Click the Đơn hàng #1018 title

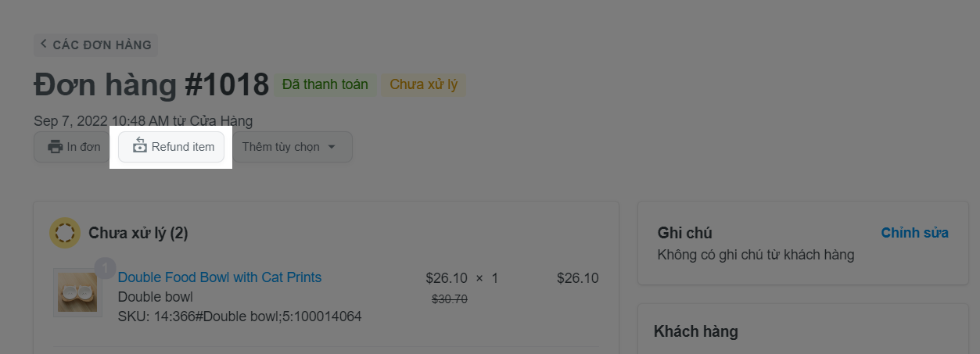click(151, 85)
